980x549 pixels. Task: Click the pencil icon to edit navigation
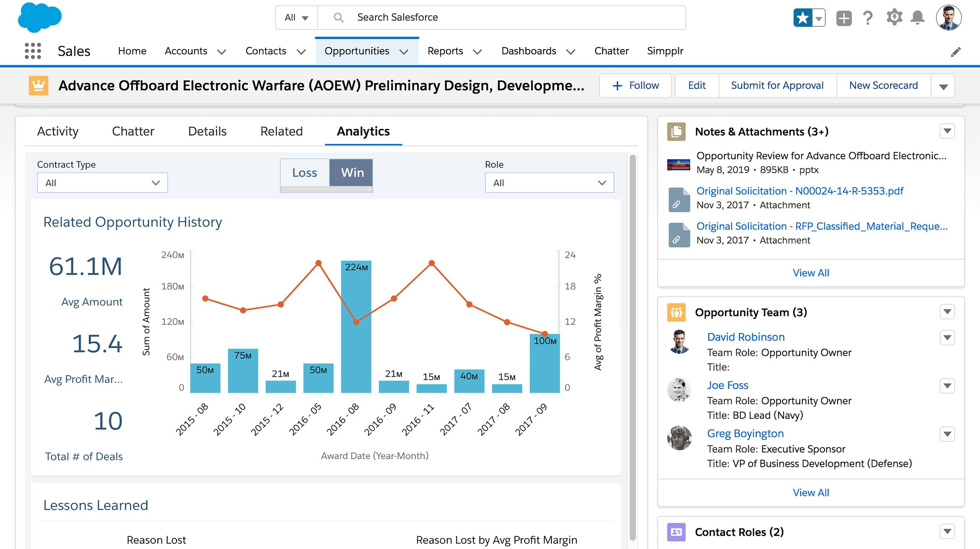click(x=955, y=52)
